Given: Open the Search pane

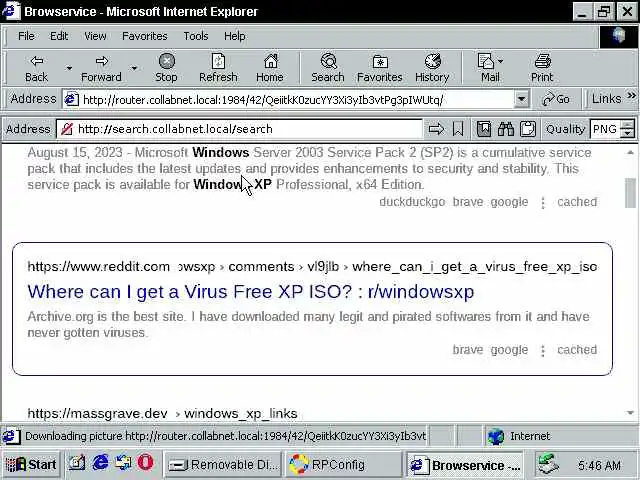Looking at the screenshot, I should click(328, 68).
